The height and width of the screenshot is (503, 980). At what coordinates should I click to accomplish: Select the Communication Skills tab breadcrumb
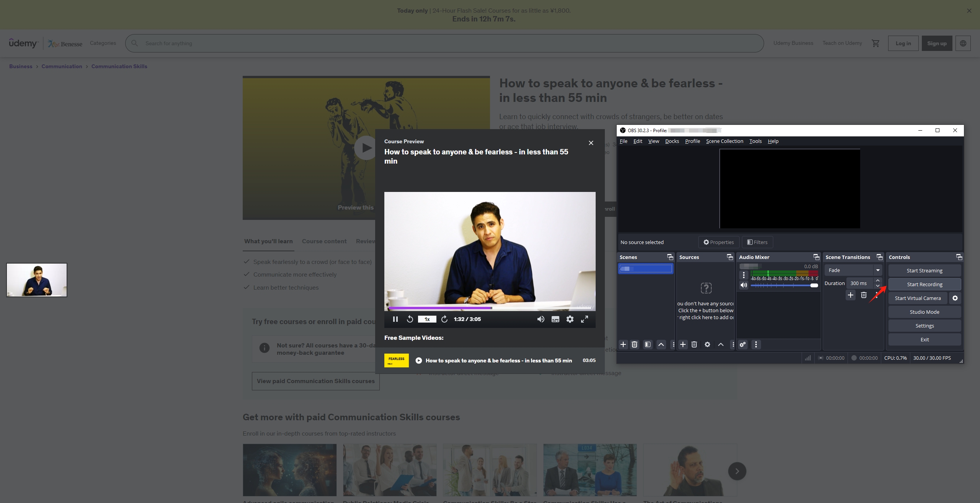tap(119, 66)
